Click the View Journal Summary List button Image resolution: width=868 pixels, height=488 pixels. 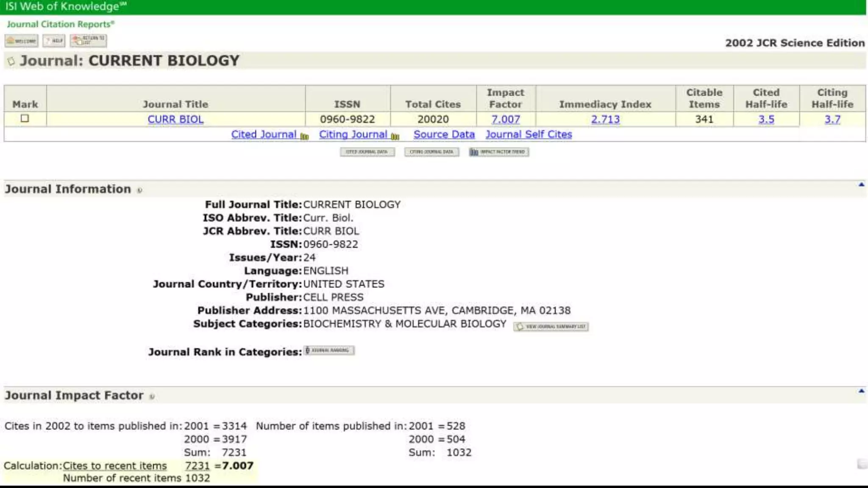(551, 327)
